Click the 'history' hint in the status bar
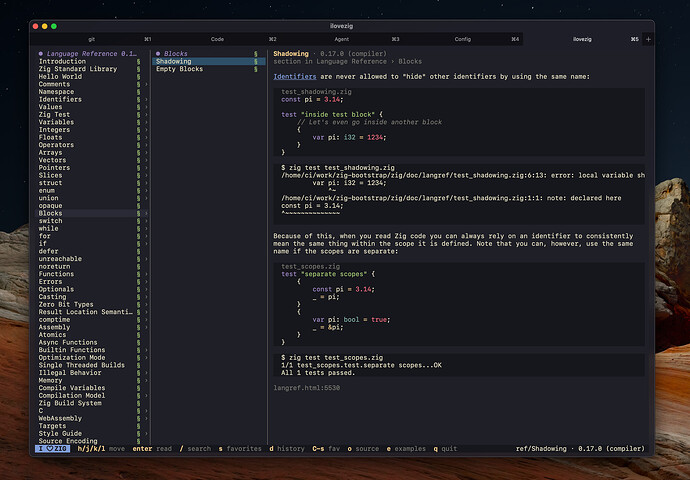This screenshot has height=480, width=690. [x=290, y=449]
